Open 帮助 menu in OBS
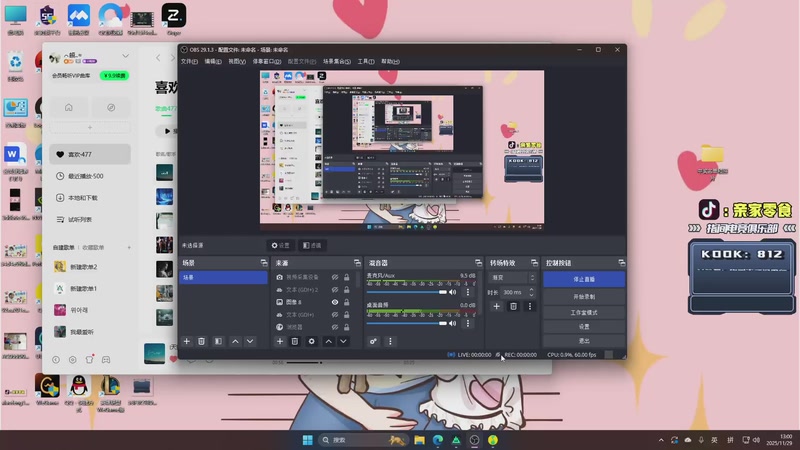800x450 pixels. pos(390,62)
